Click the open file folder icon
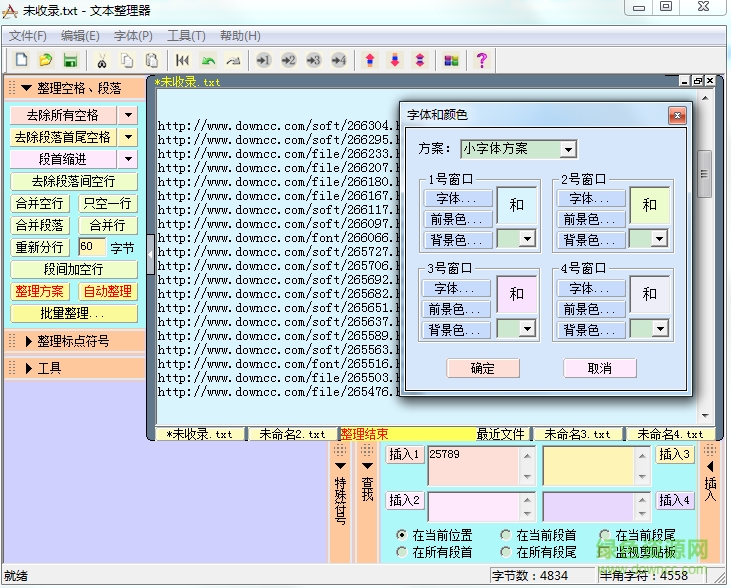 pos(45,60)
